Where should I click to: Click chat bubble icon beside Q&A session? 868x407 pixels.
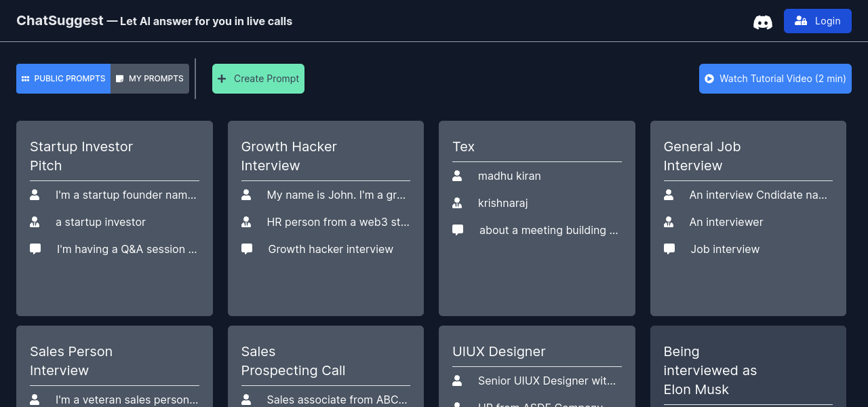35,249
